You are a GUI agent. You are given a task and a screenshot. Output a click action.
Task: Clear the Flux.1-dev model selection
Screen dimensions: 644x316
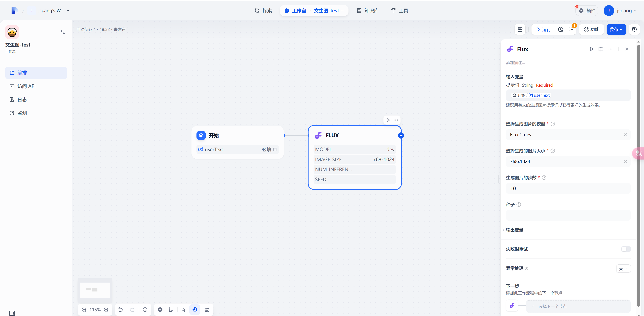click(625, 135)
